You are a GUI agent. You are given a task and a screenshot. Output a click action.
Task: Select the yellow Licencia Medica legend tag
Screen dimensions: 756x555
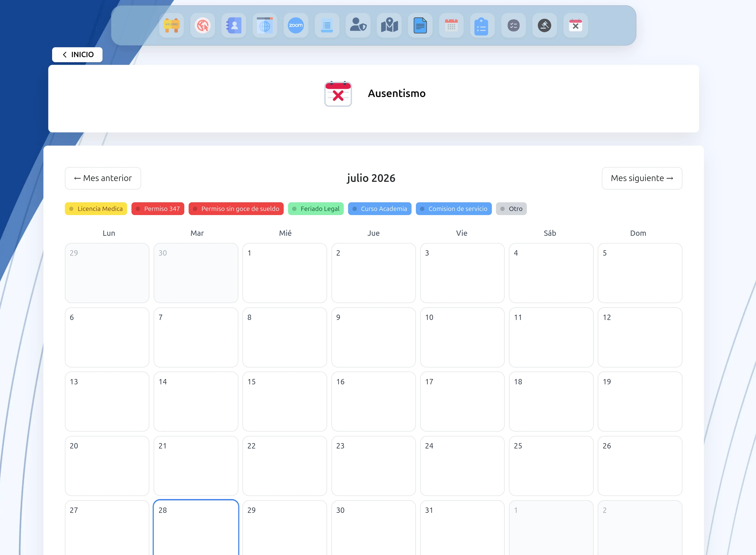coord(96,209)
